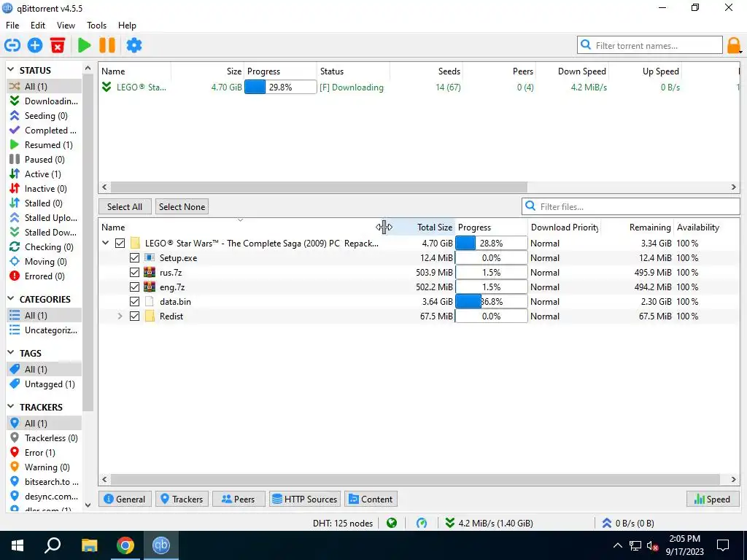Select Trackerless (0) tracker filter
This screenshot has height=560, width=747.
coord(44,438)
